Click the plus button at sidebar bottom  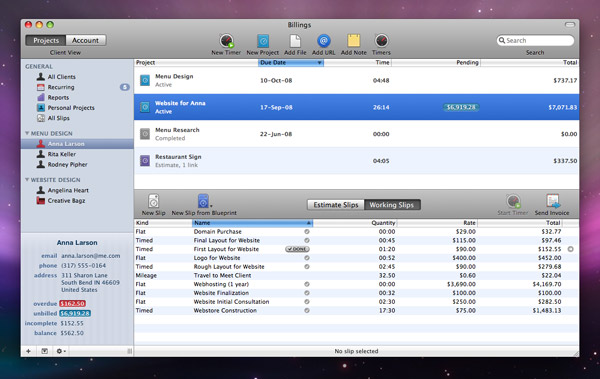(28, 351)
